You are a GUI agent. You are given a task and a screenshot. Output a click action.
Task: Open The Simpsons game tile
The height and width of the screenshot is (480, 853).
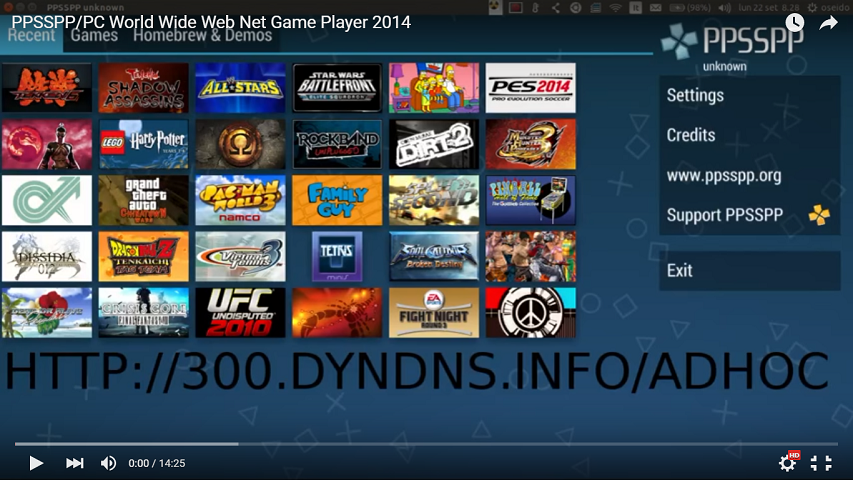[434, 88]
